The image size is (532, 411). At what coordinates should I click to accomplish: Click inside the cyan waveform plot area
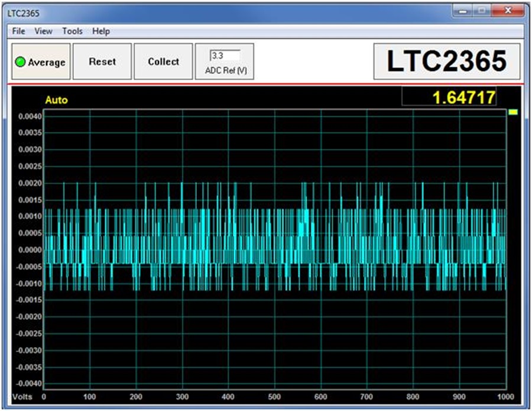click(x=275, y=248)
